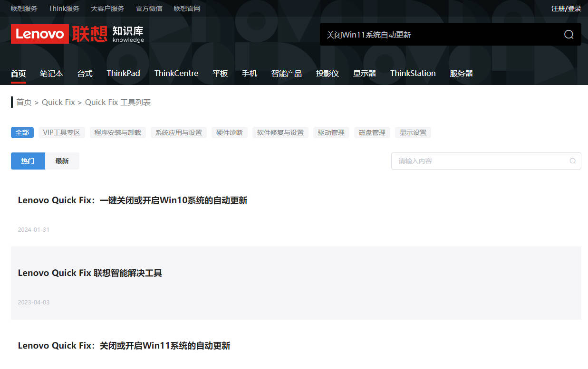Open the Win10 automatic update article

[x=133, y=200]
